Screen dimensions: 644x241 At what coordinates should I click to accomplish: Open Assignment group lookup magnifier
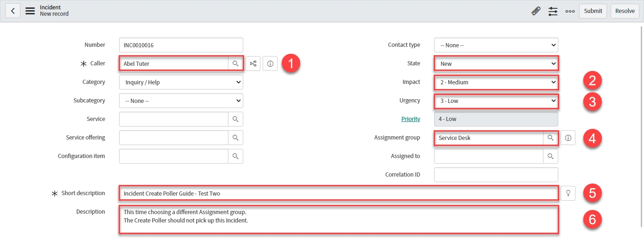point(550,138)
